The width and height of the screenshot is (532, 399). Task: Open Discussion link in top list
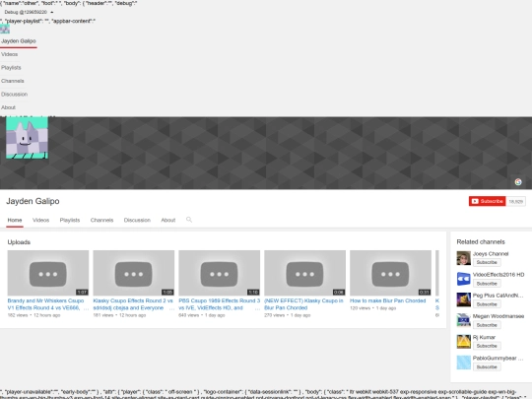coord(14,94)
